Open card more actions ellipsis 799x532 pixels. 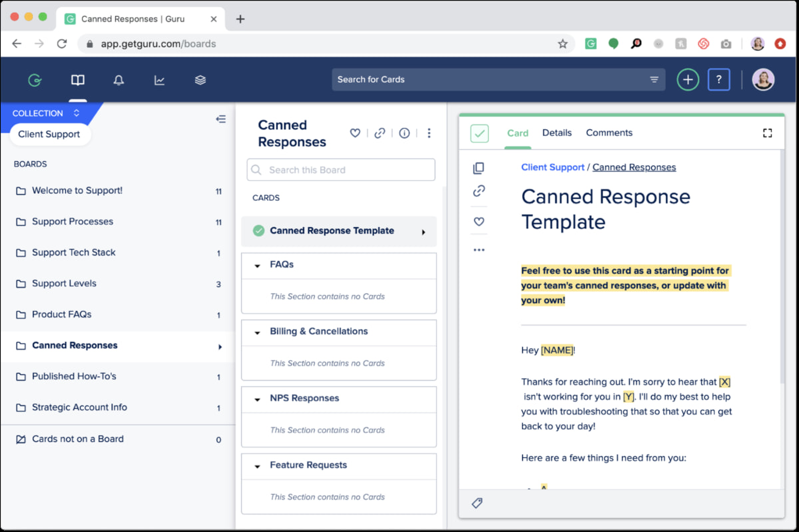pos(479,250)
